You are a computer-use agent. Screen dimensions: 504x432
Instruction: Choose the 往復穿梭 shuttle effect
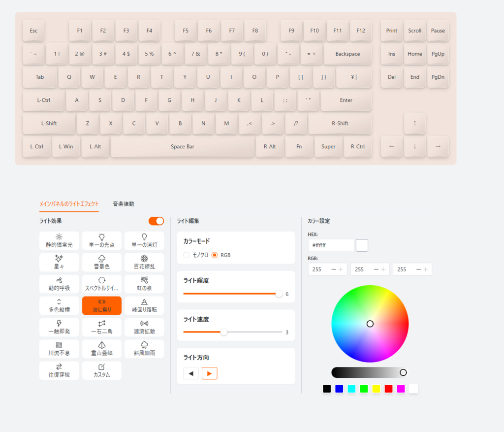click(x=59, y=370)
